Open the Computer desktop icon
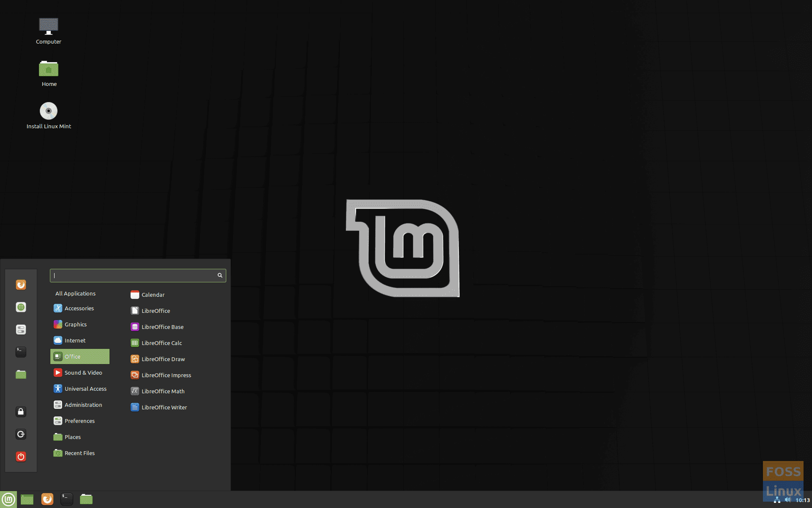 [x=49, y=31]
